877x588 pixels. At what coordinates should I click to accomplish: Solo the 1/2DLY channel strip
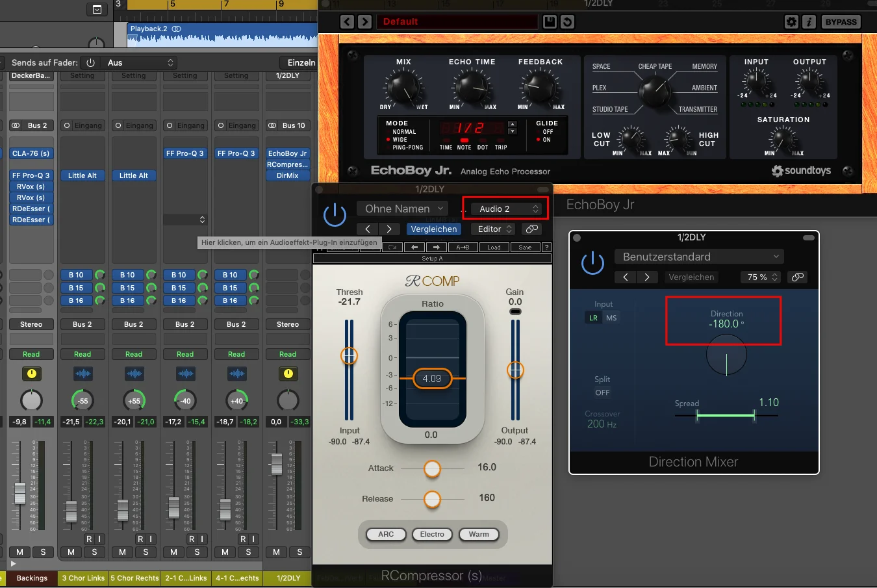[x=299, y=552]
